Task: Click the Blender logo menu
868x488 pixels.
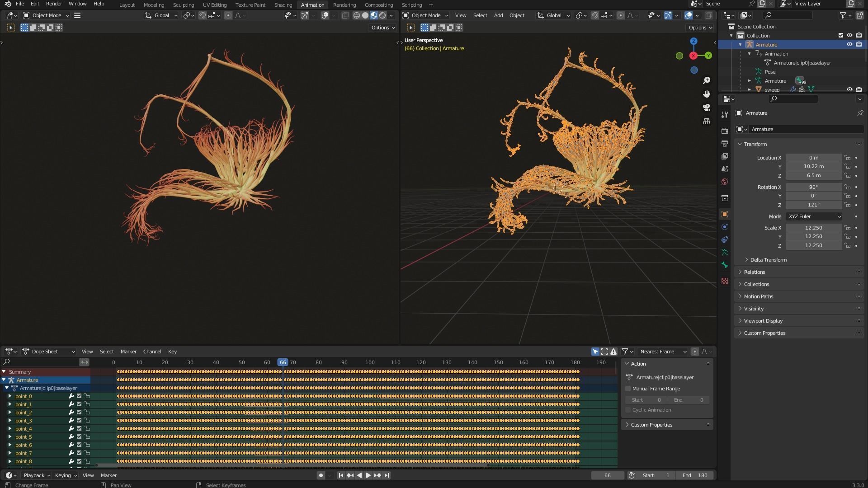Action: (8, 4)
